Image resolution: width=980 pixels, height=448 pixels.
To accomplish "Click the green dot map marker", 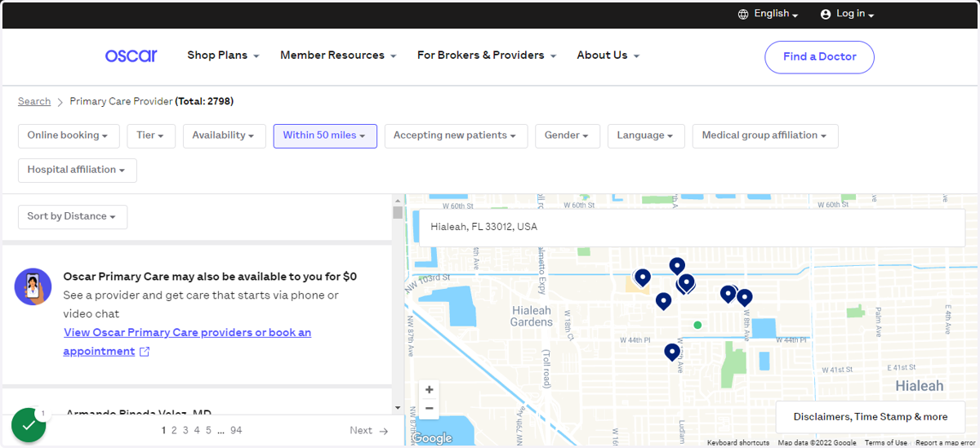I will pyautogui.click(x=697, y=325).
